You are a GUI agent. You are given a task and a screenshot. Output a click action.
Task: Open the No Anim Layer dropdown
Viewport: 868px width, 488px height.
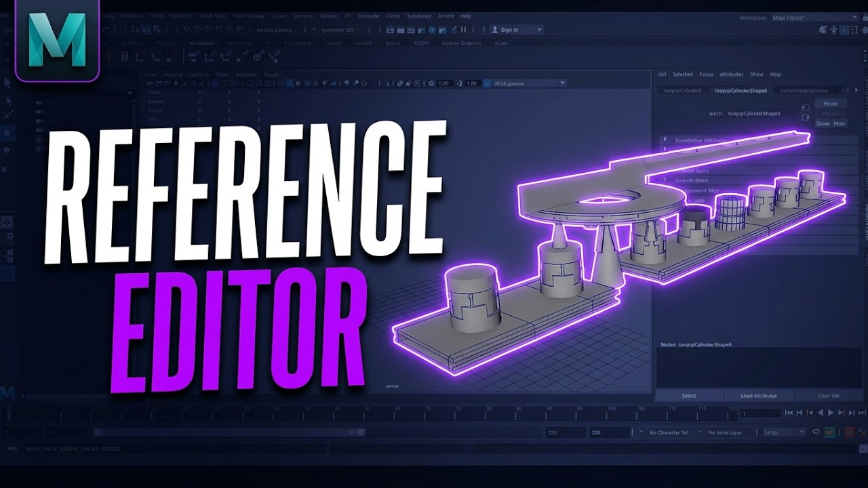pyautogui.click(x=730, y=432)
